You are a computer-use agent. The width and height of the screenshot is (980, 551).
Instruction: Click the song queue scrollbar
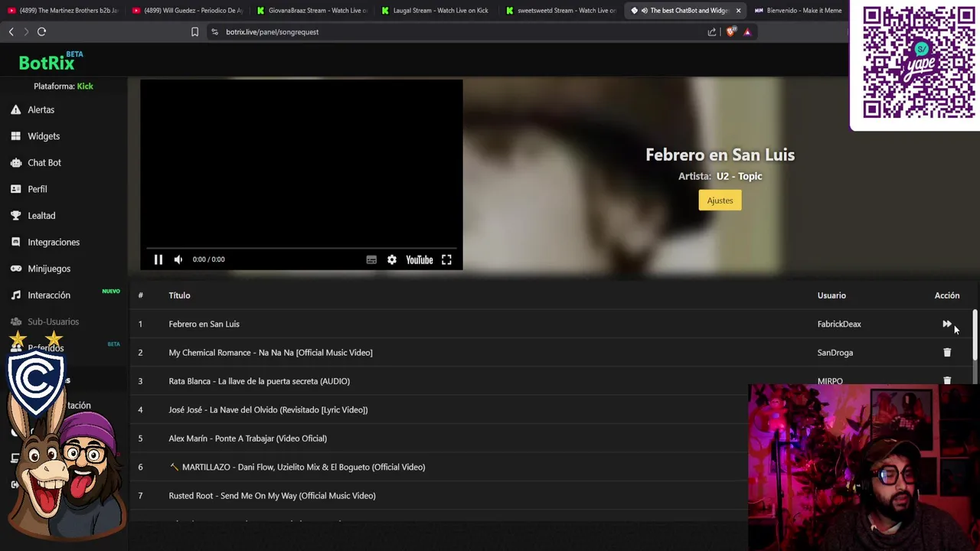click(x=975, y=335)
